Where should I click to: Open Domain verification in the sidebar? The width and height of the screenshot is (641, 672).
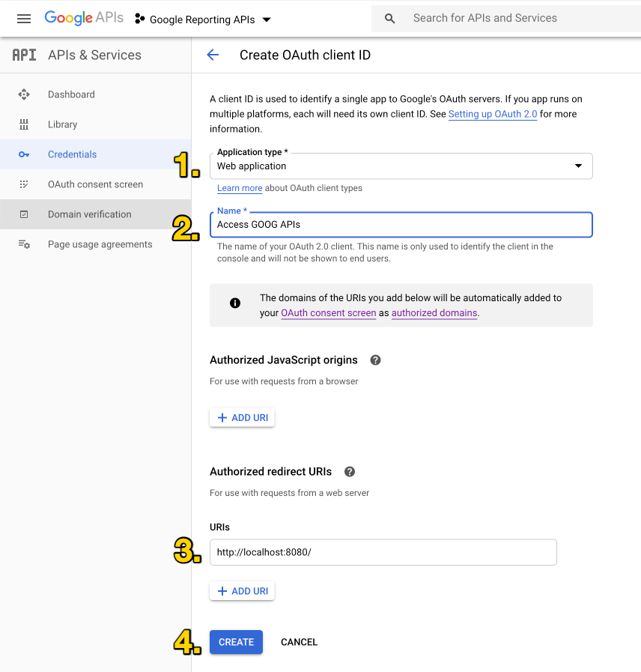pos(96,214)
